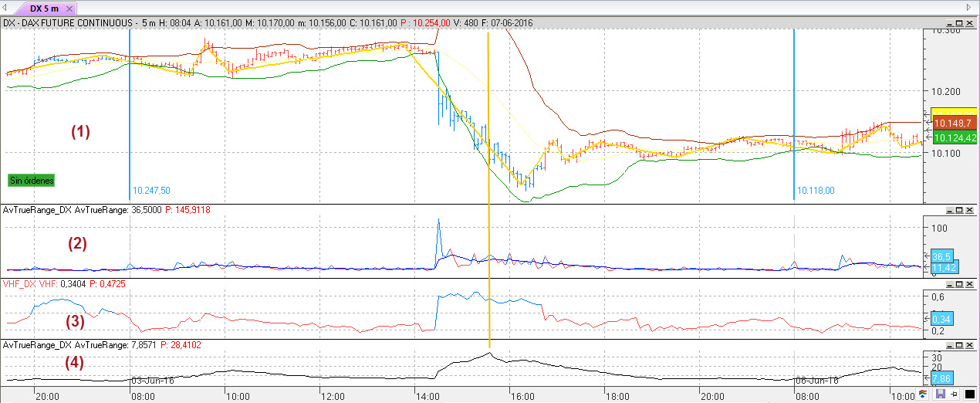Image resolution: width=980 pixels, height=403 pixels.
Task: Click the green Sin órdenes label
Action: click(32, 180)
